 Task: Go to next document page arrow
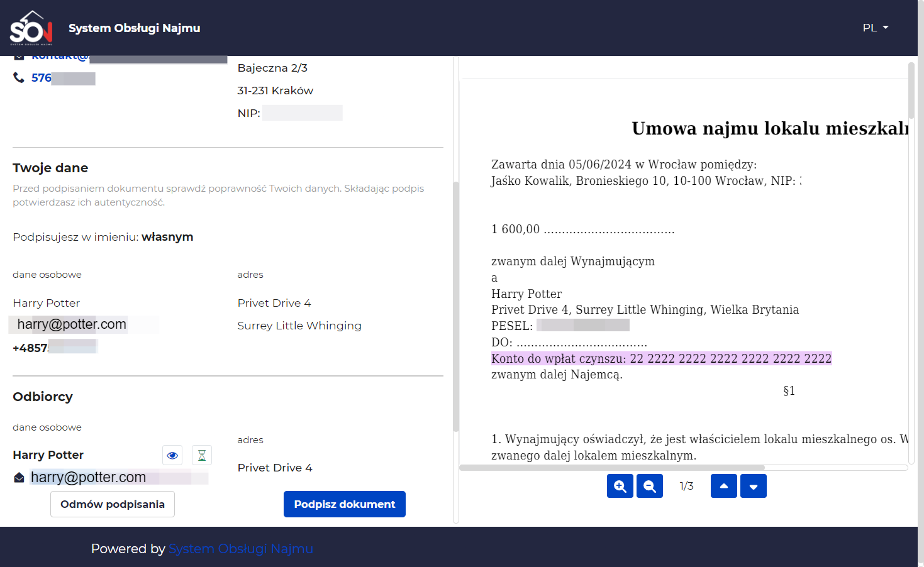(x=754, y=486)
